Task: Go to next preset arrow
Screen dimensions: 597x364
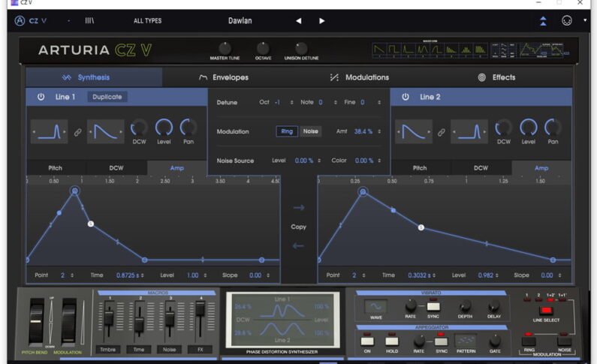Action: point(321,21)
